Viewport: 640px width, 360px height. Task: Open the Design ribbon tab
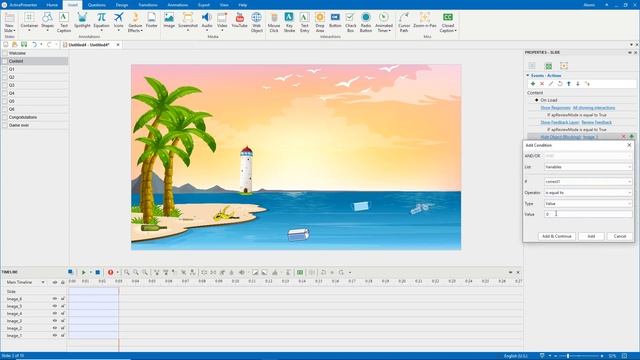(122, 5)
